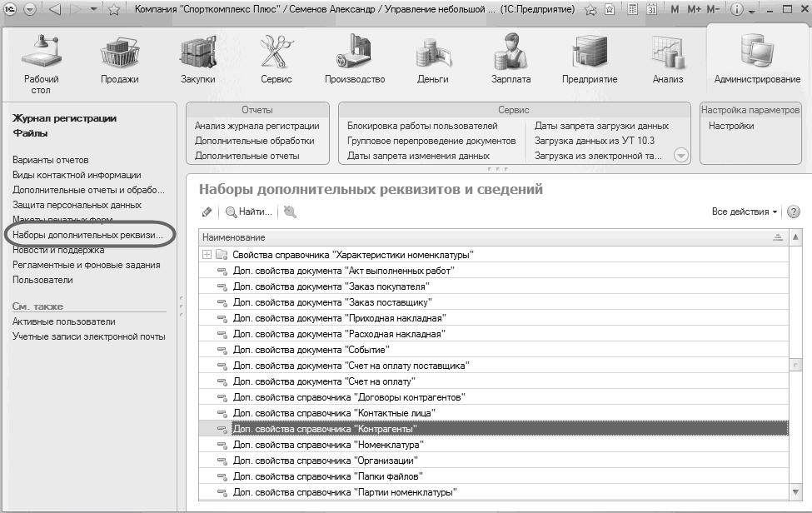Screen dimensions: 812x513
Task: Open Варианты отчетов link
Action: tap(50, 160)
